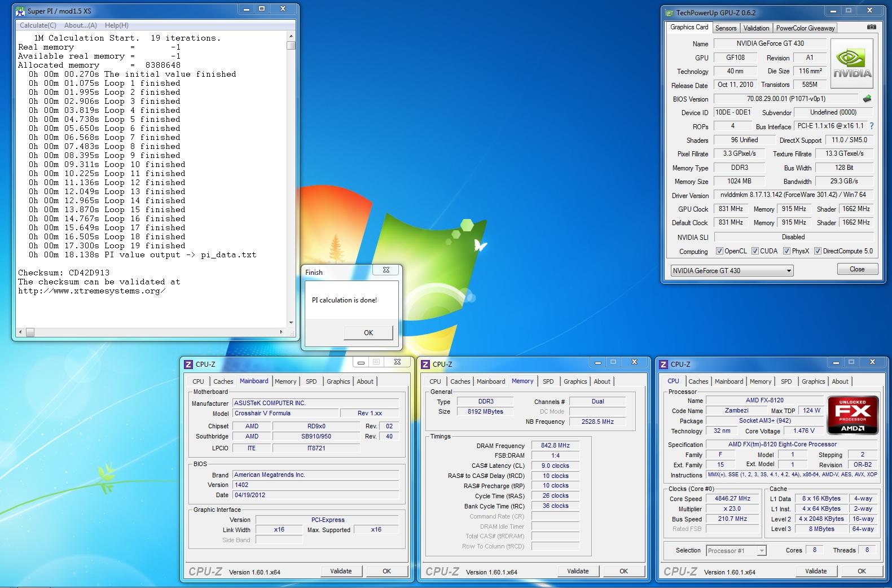Open PowerColor Giveaway tab in GPU-Z
Viewport: 892px width, 588px height.
(x=805, y=28)
